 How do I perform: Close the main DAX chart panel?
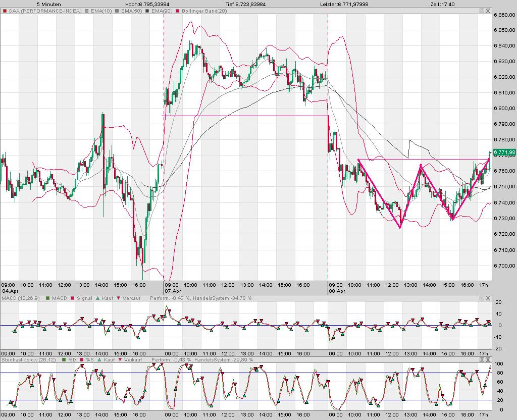click(x=488, y=11)
